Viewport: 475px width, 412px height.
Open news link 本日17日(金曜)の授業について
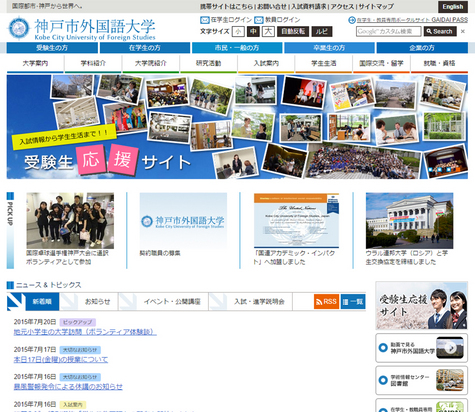coord(61,360)
